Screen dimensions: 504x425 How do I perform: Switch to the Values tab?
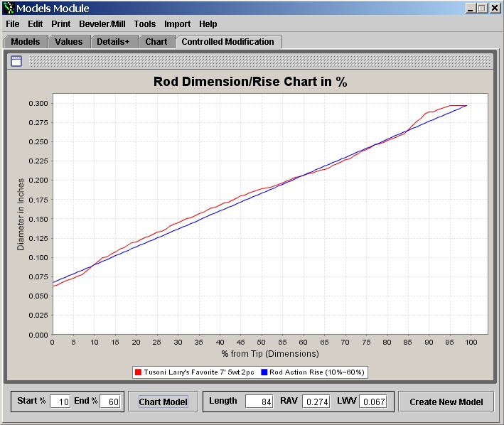[x=69, y=42]
